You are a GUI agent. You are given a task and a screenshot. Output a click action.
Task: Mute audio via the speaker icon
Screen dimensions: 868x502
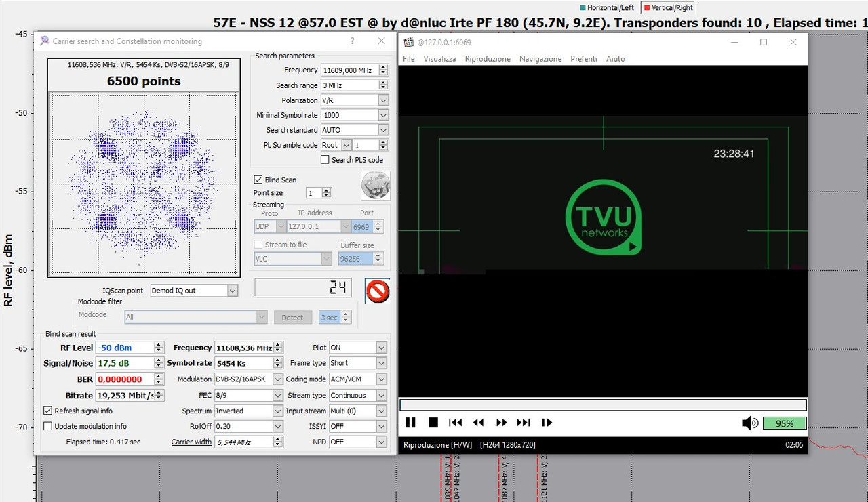tap(749, 422)
